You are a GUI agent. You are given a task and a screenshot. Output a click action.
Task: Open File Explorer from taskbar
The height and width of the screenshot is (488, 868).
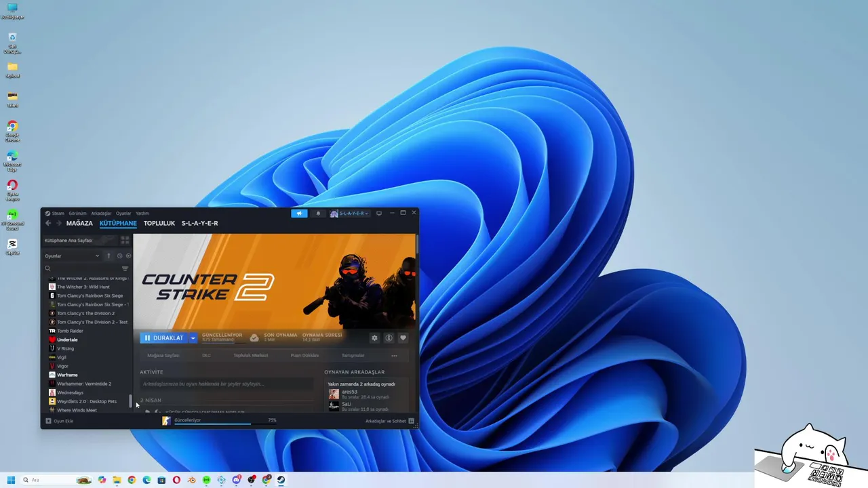point(117,480)
